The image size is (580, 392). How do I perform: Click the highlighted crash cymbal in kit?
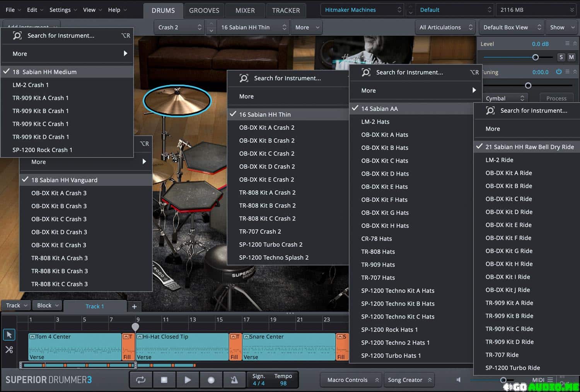[177, 101]
